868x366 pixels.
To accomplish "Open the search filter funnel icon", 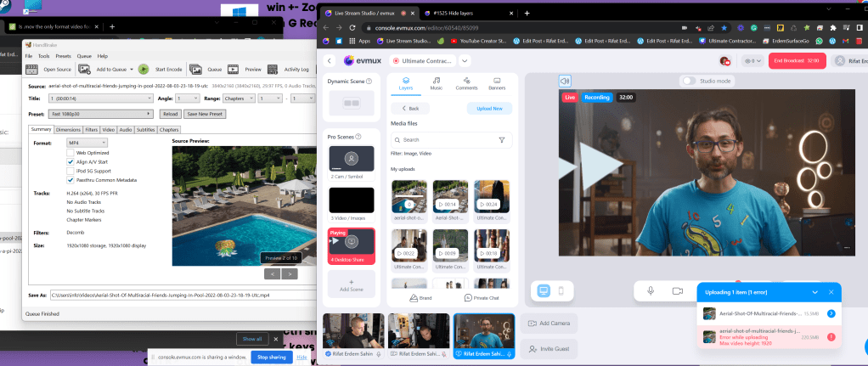I will [x=502, y=140].
